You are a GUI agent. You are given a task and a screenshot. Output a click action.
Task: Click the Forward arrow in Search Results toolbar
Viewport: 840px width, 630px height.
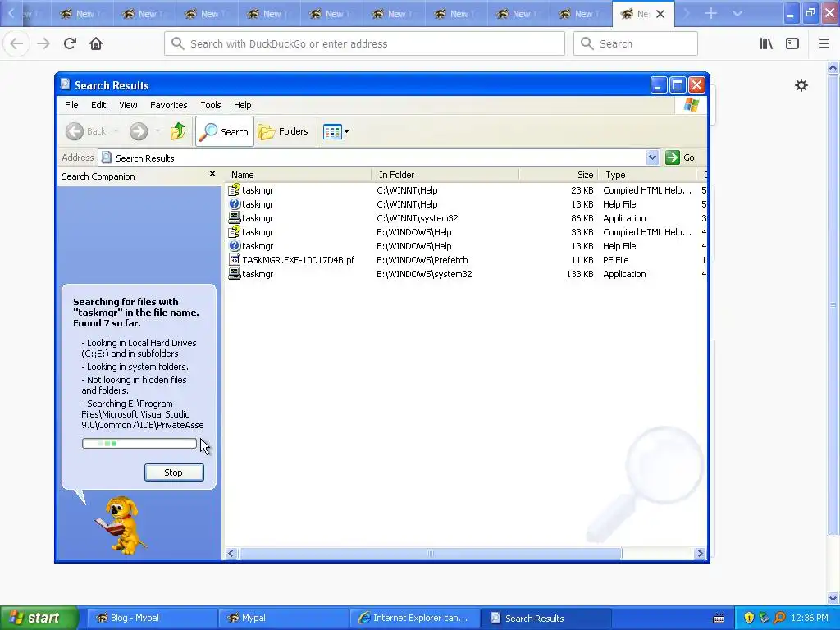pos(138,131)
